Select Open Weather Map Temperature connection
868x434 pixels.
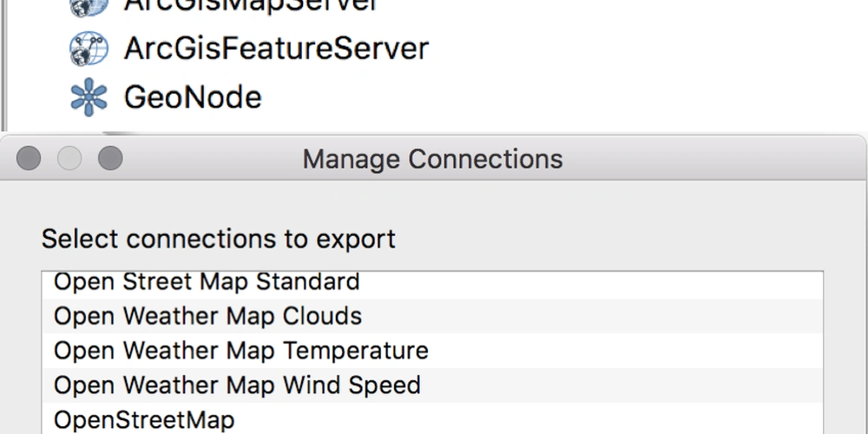(432, 351)
